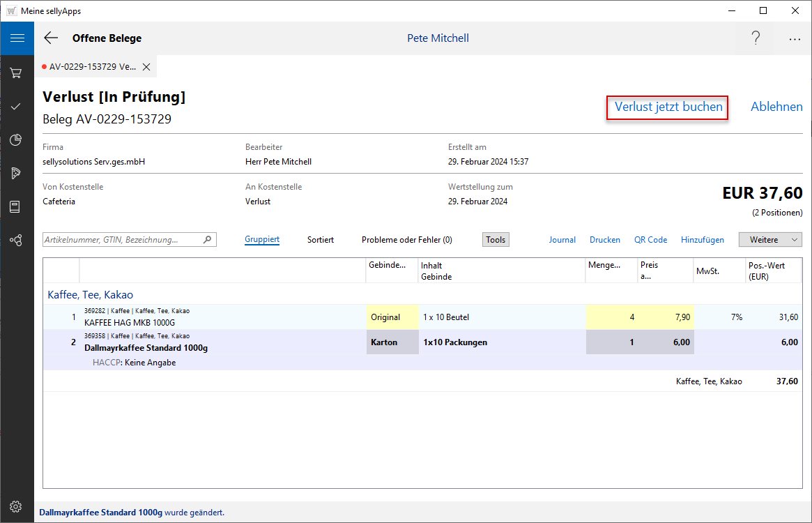Open the three-dot more options menu
The width and height of the screenshot is (812, 523).
pos(795,39)
